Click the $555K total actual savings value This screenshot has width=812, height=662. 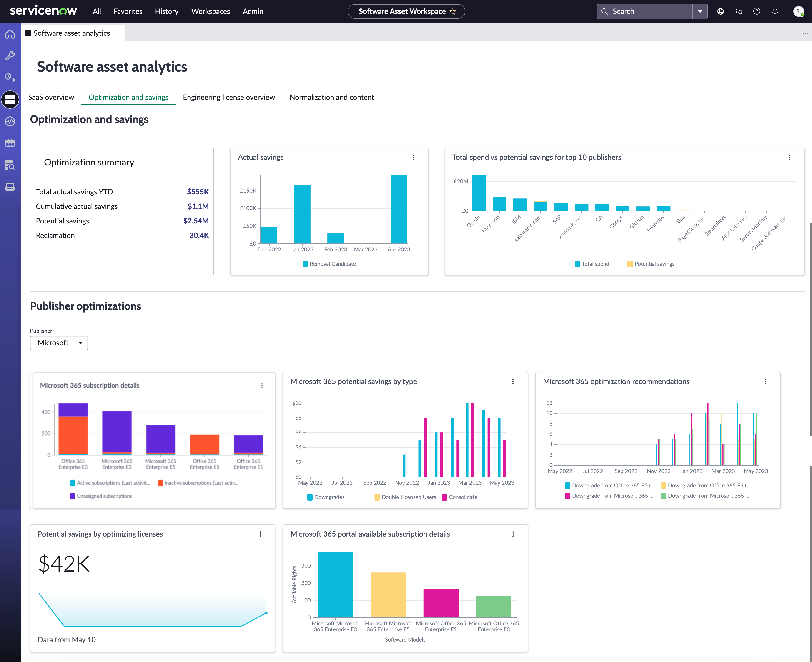coord(198,192)
